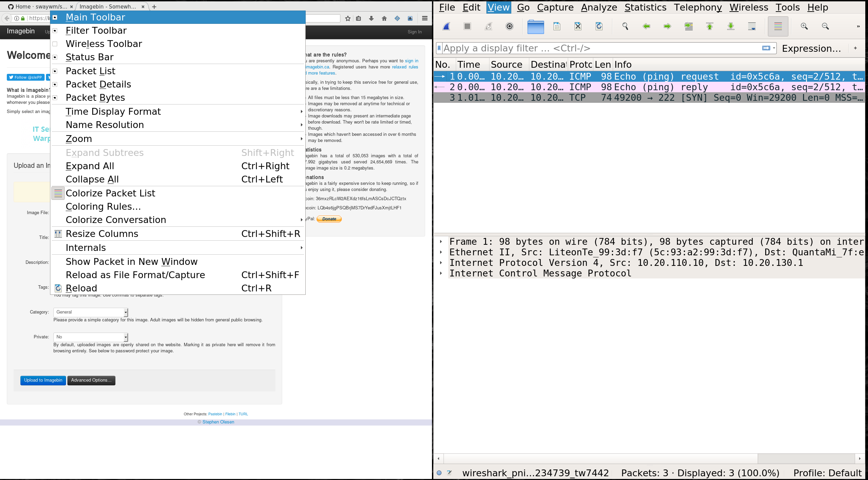Image resolution: width=868 pixels, height=480 pixels.
Task: Add filter button plus icon
Action: [855, 48]
